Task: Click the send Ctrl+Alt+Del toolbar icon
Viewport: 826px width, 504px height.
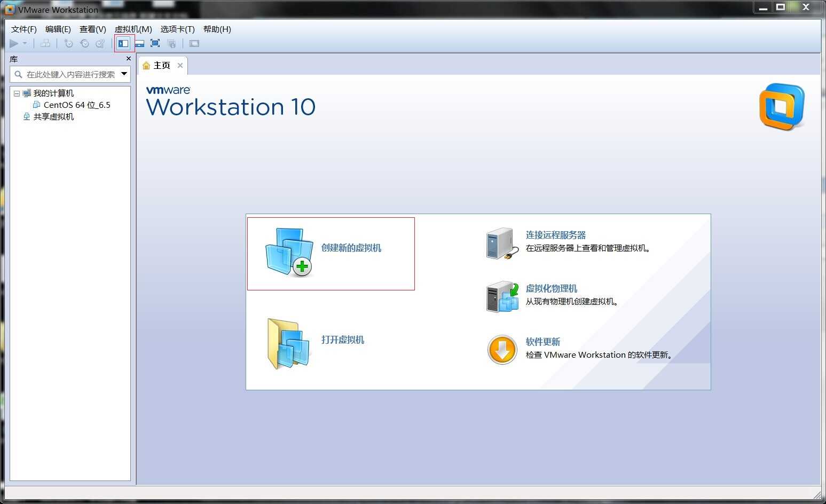Action: point(45,43)
